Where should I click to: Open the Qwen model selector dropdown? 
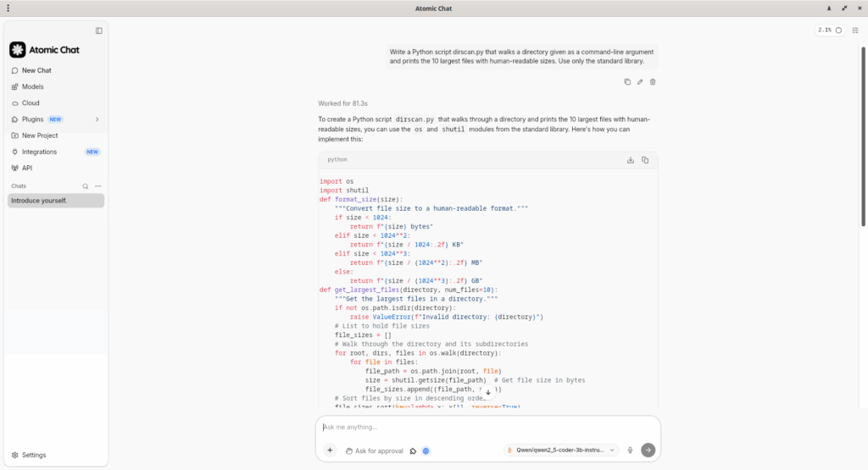coord(562,450)
